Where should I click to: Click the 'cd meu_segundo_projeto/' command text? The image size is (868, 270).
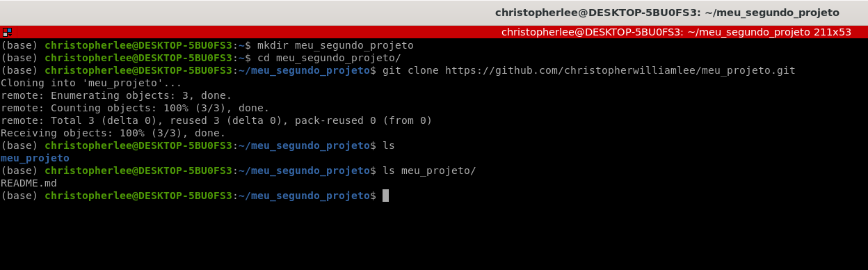pyautogui.click(x=329, y=58)
